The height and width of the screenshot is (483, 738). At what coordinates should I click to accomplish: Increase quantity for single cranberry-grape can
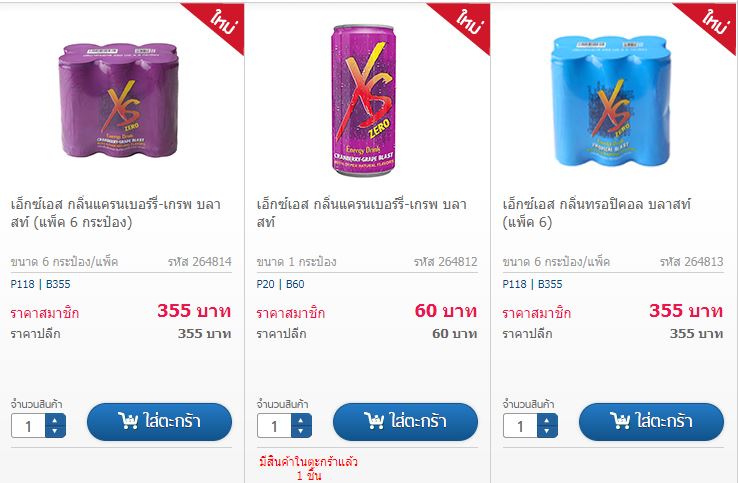click(x=301, y=420)
